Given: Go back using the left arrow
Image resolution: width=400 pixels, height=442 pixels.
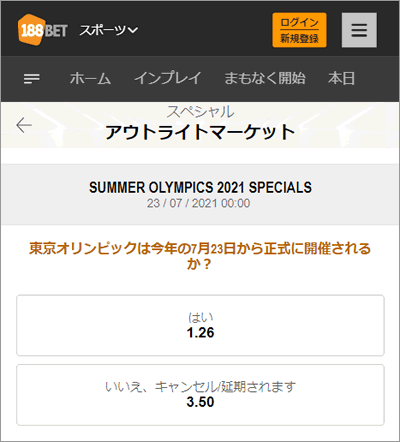Looking at the screenshot, I should [24, 125].
